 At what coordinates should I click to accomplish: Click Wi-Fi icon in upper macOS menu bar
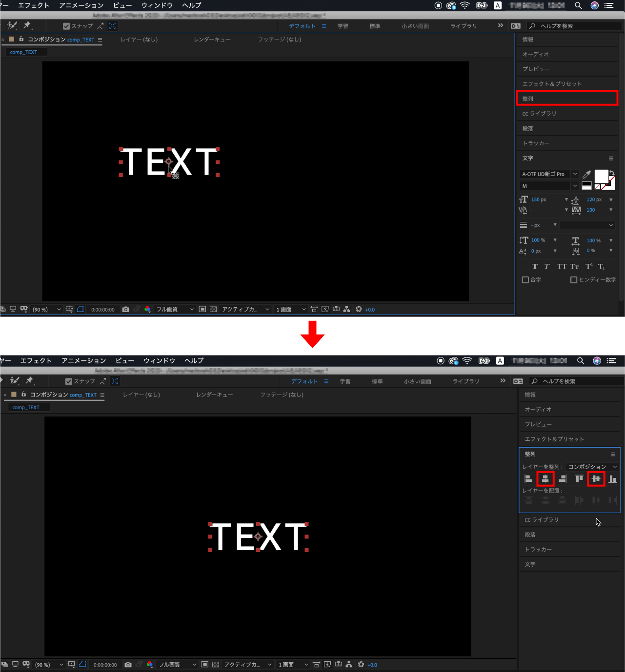pyautogui.click(x=465, y=5)
